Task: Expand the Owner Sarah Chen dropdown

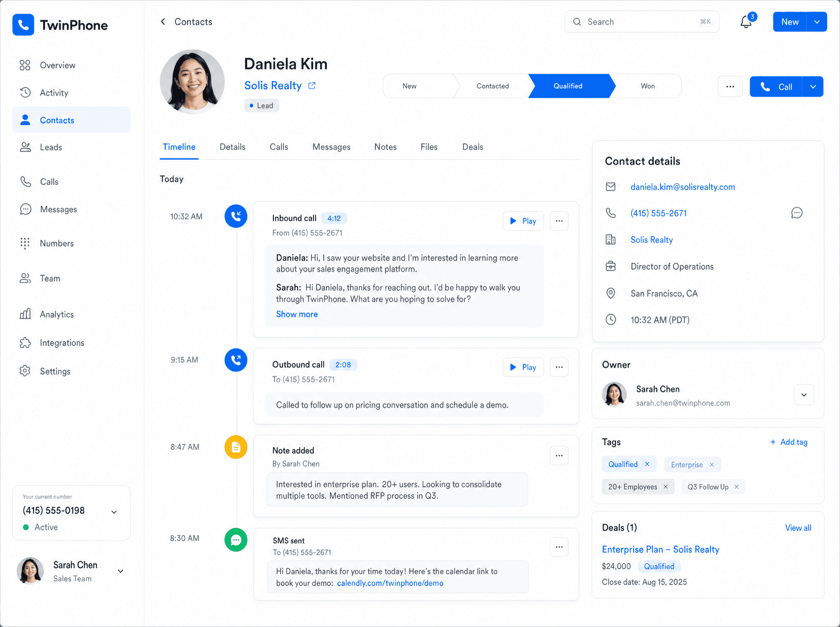Action: pyautogui.click(x=804, y=395)
